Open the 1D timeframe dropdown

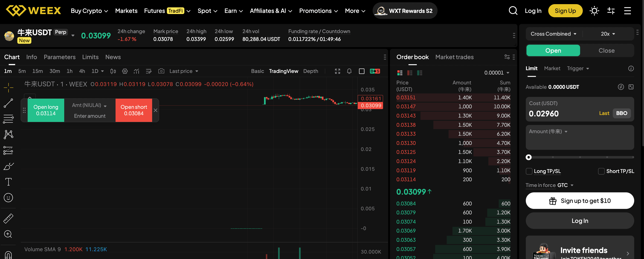click(x=98, y=71)
